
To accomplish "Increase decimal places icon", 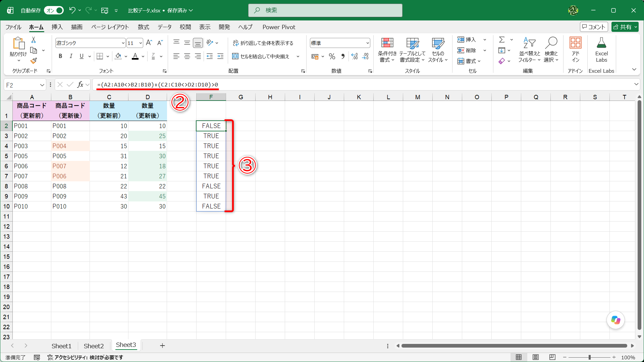I will tap(355, 56).
